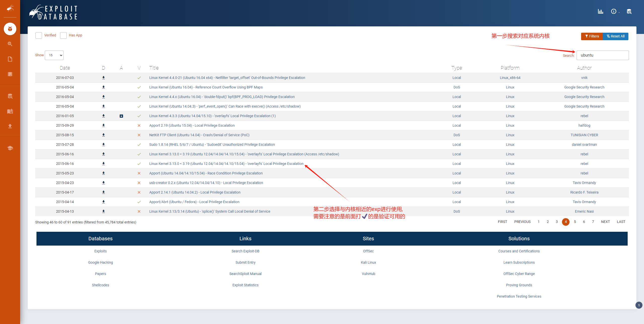Viewport: 644px width, 324px height.
Task: Jump to NEXT results page
Action: 605,222
